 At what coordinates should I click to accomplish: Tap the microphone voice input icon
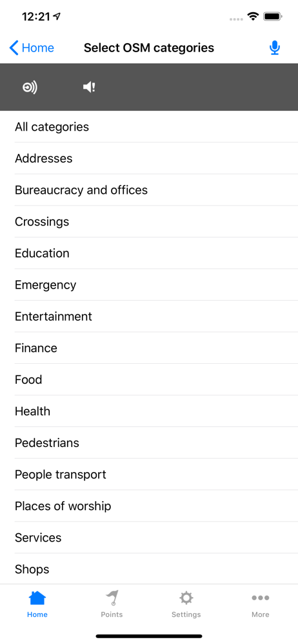point(275,48)
